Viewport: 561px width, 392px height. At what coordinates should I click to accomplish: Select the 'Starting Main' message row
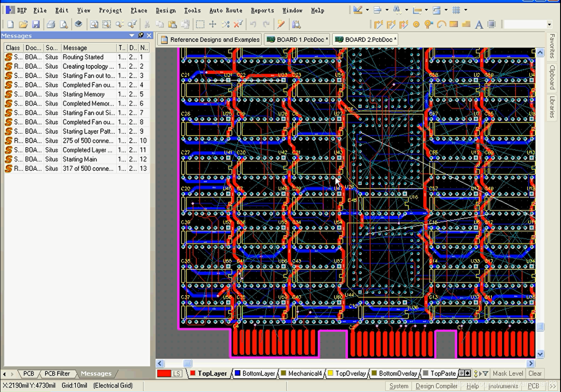click(x=77, y=159)
